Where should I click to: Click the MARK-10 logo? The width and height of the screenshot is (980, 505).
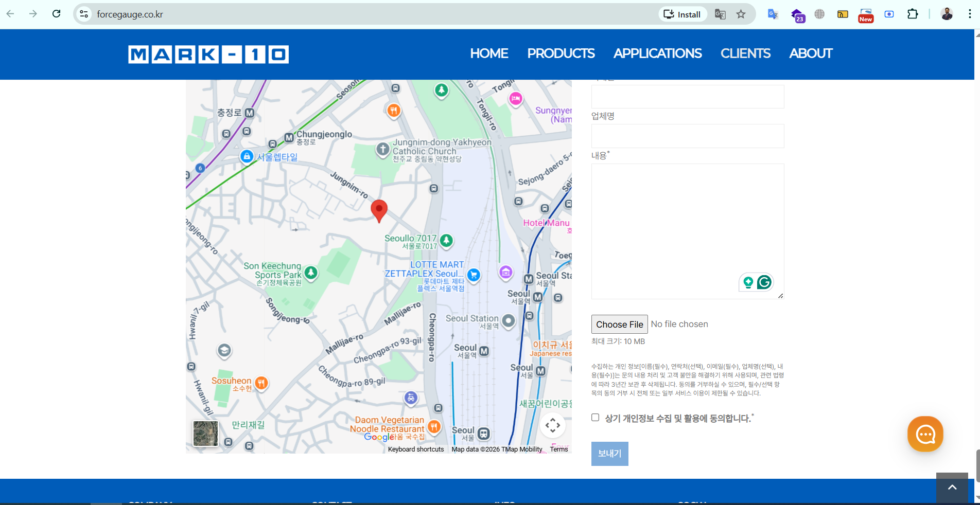point(208,54)
